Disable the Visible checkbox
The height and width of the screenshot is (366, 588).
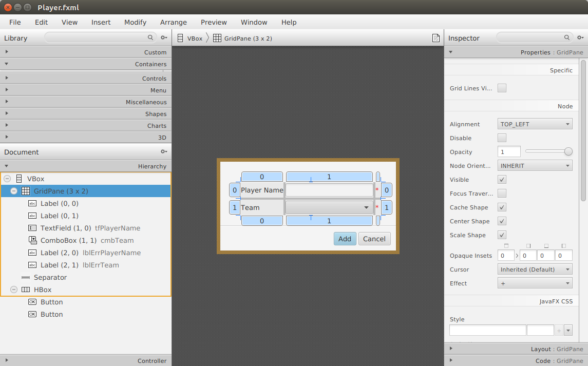pos(502,179)
